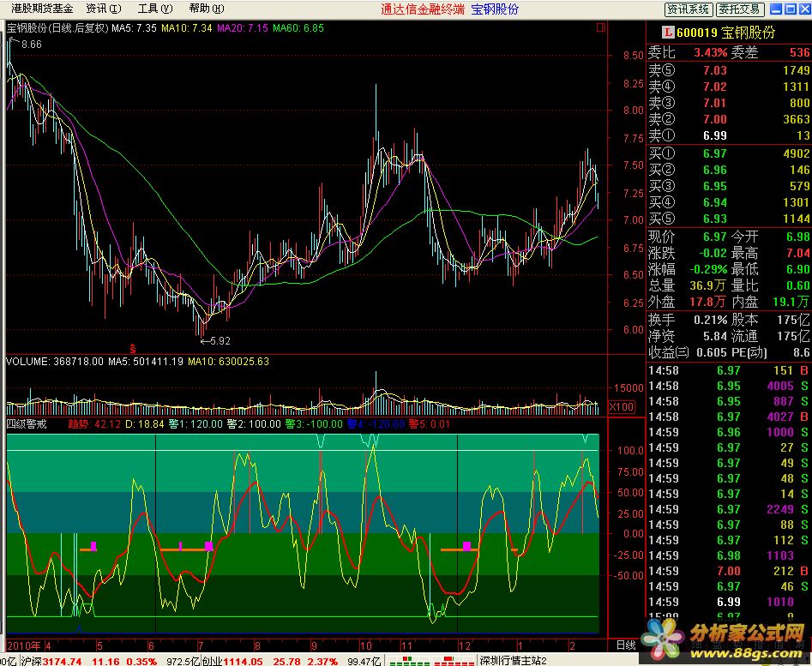Click the 日线 period label
The width and height of the screenshot is (812, 666).
(x=626, y=645)
